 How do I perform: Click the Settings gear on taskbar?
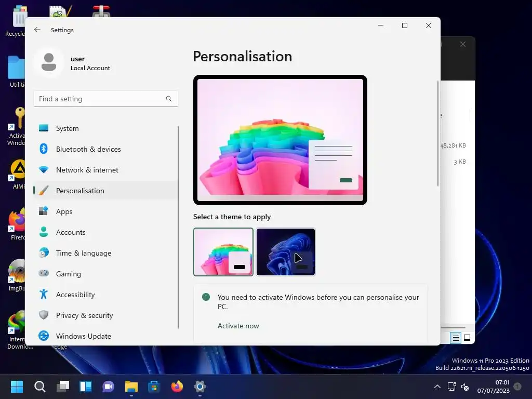[x=200, y=387]
